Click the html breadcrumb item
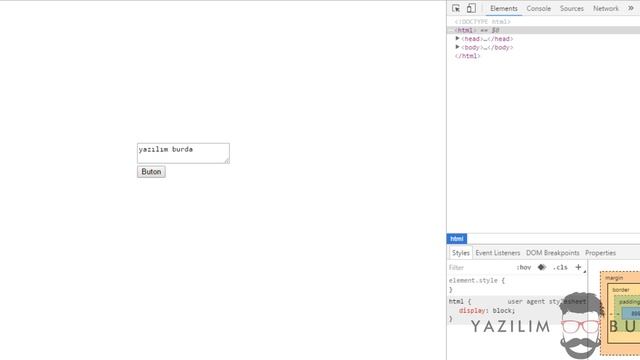This screenshot has height=360, width=640. (457, 239)
